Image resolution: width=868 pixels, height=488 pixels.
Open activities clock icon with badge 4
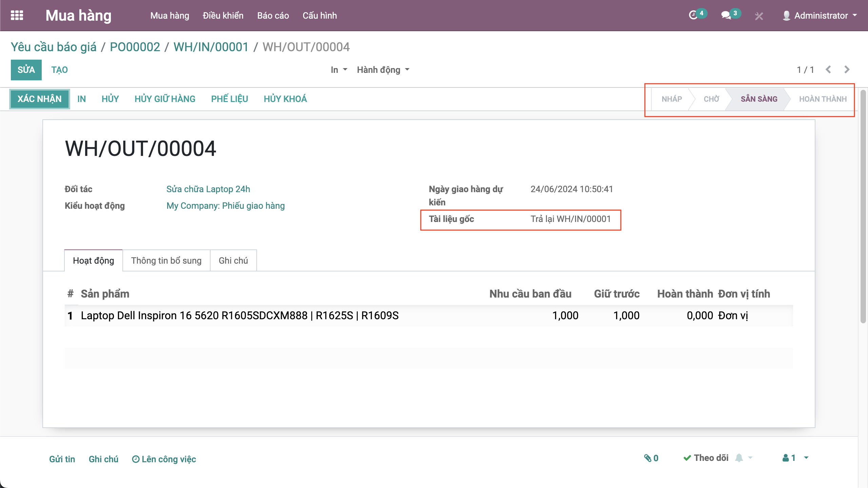[694, 15]
